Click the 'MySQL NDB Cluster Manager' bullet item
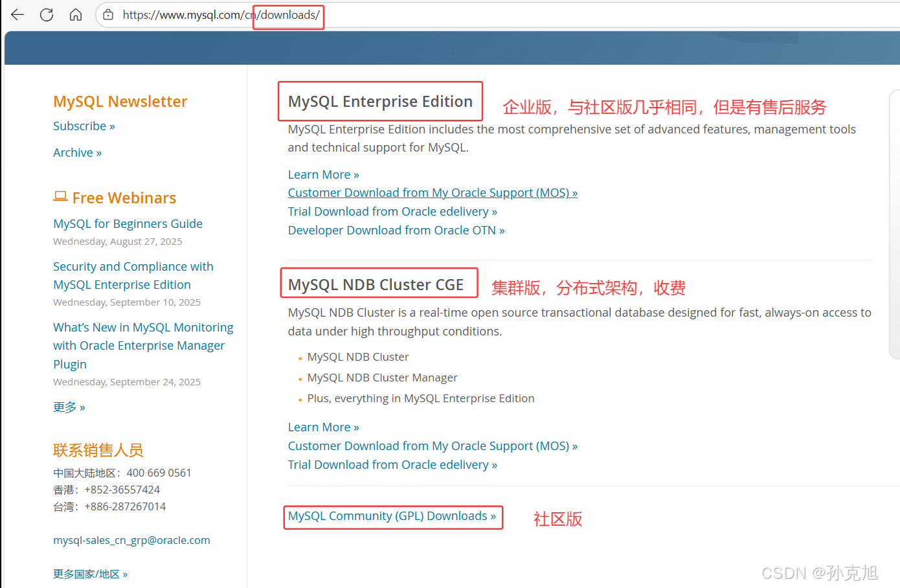 click(x=382, y=378)
